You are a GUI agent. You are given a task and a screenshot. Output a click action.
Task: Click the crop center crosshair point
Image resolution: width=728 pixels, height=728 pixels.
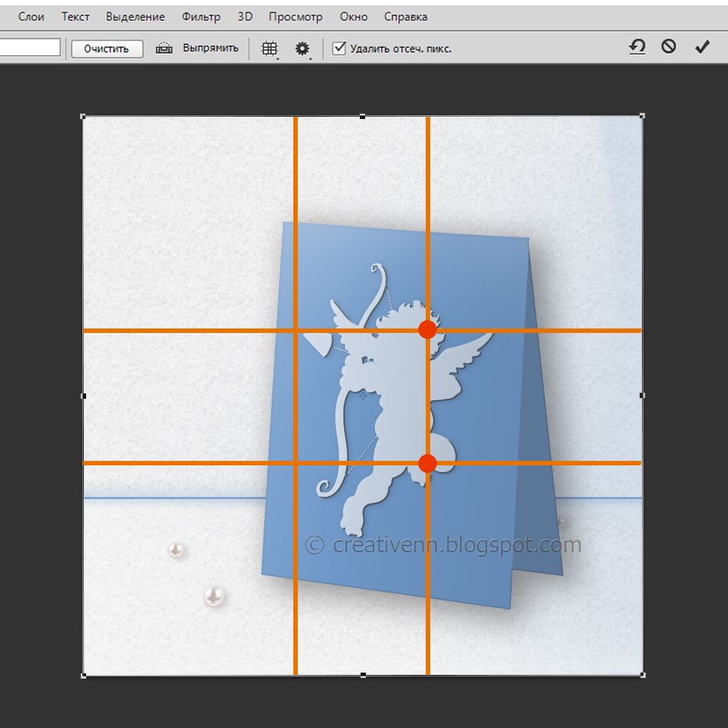point(363,396)
